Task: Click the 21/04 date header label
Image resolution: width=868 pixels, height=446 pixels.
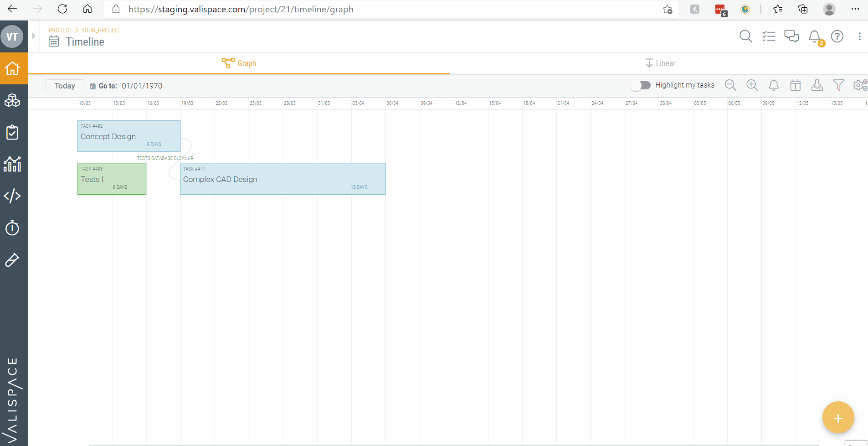Action: point(563,103)
